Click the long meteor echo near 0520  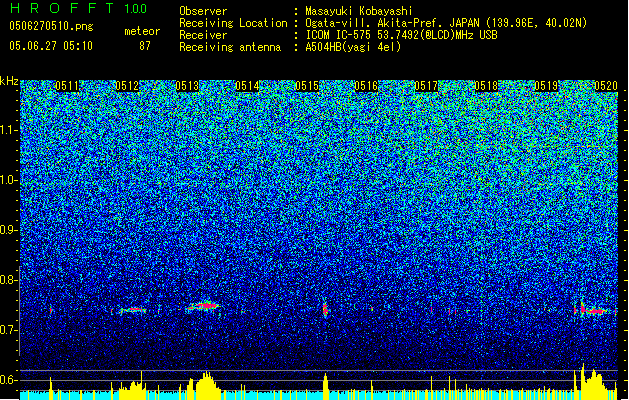593,310
